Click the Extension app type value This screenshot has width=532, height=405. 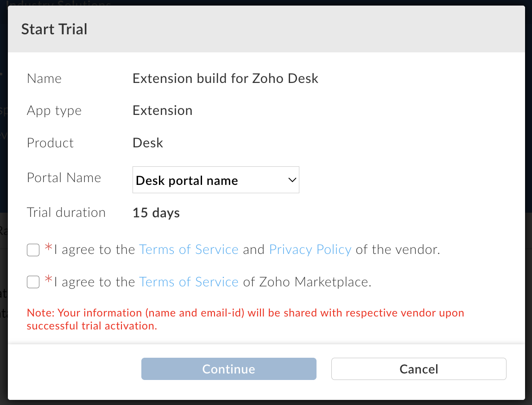coord(162,111)
